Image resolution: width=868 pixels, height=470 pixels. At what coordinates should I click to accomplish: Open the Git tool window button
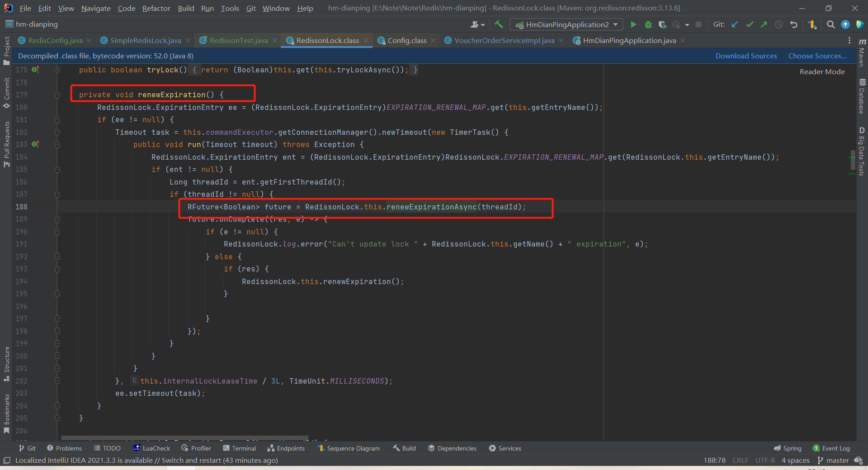(27, 448)
